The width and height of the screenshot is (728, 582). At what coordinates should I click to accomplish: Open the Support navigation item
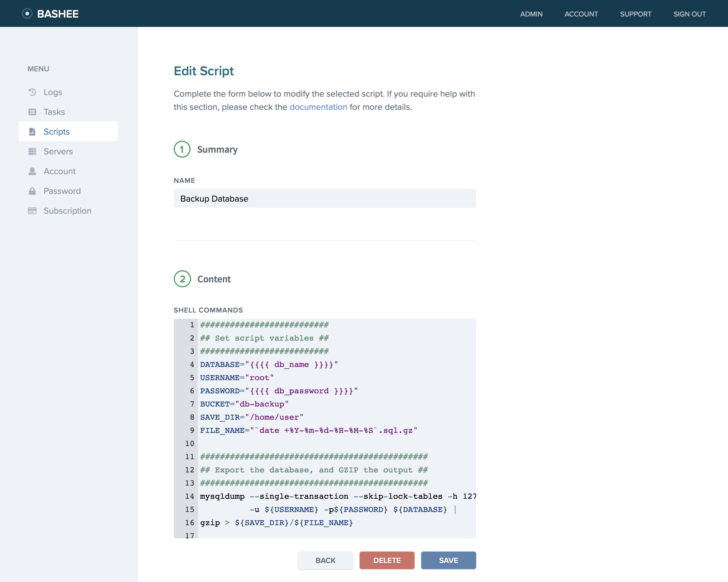635,14
